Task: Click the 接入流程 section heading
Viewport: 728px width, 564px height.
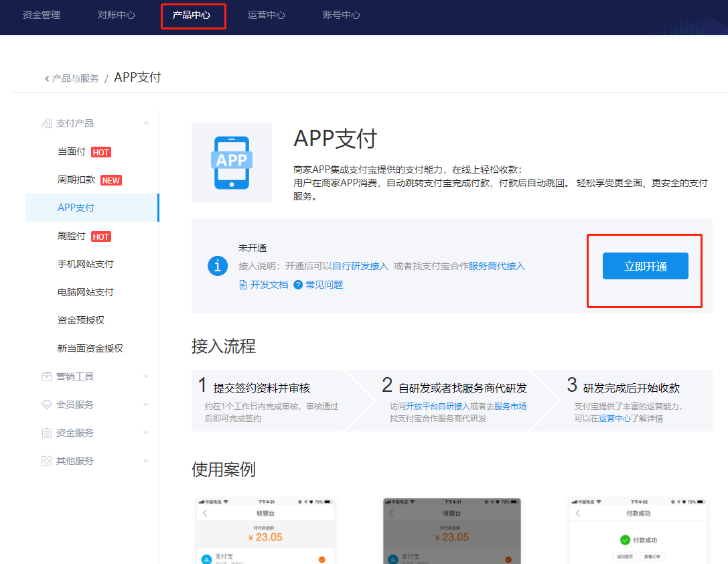Action: point(224,346)
